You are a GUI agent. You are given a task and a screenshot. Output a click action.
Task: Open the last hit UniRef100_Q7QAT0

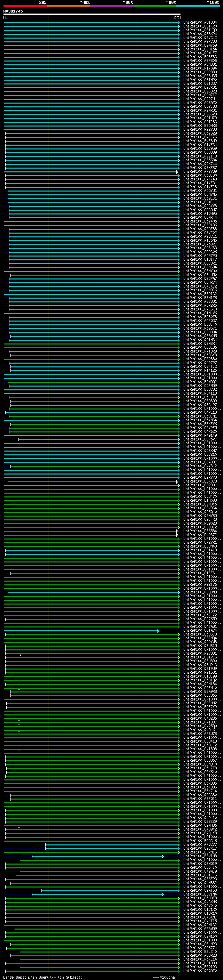point(200,971)
